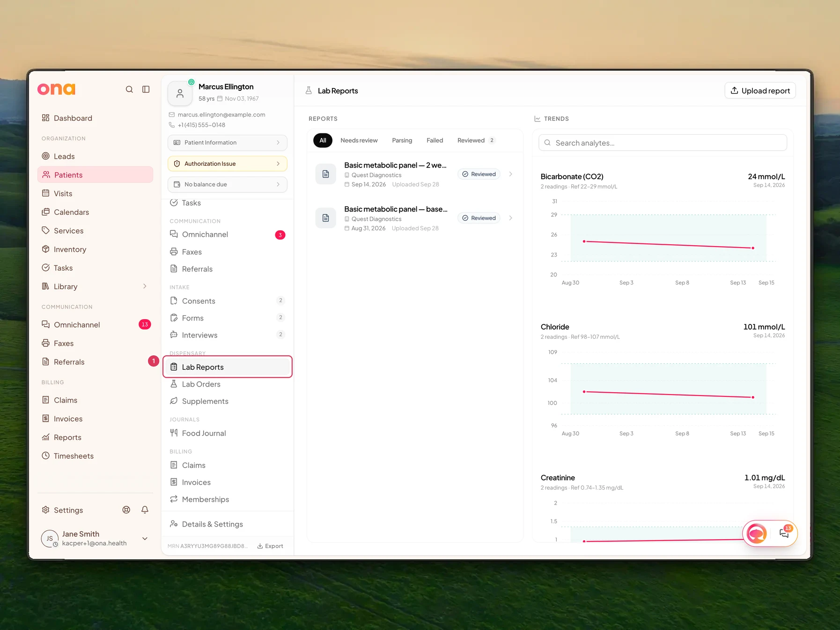Open patient Referrals item
840x630 pixels.
[x=228, y=269]
